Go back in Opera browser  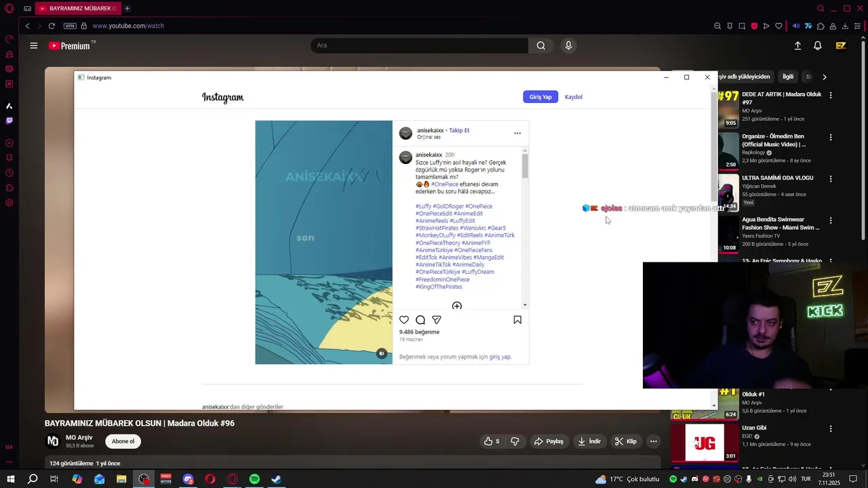[27, 26]
